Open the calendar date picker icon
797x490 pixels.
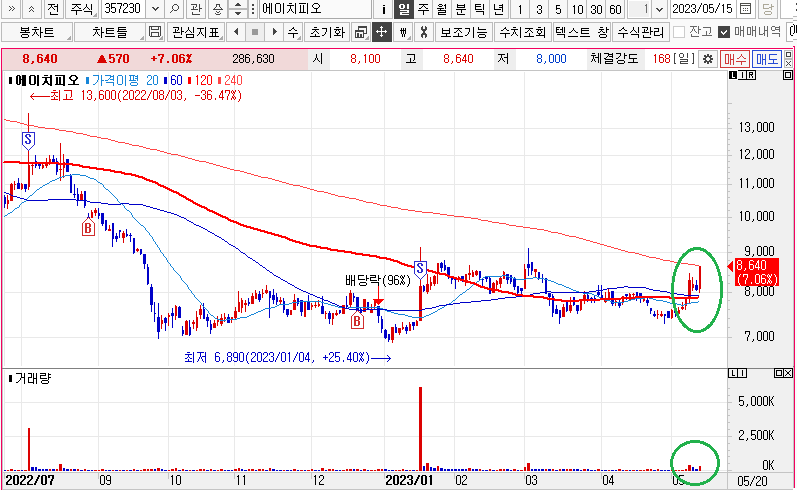point(745,9)
